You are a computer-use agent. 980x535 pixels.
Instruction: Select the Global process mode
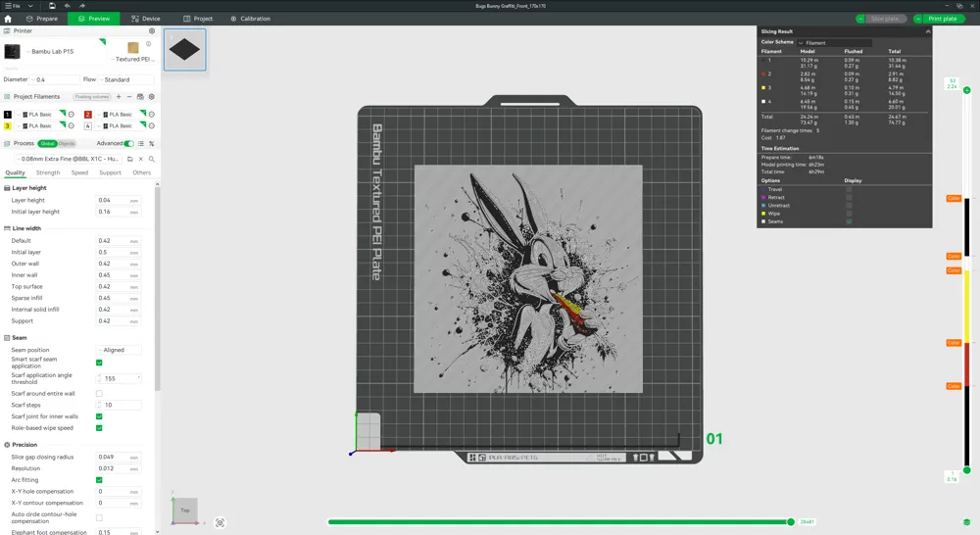tap(47, 144)
